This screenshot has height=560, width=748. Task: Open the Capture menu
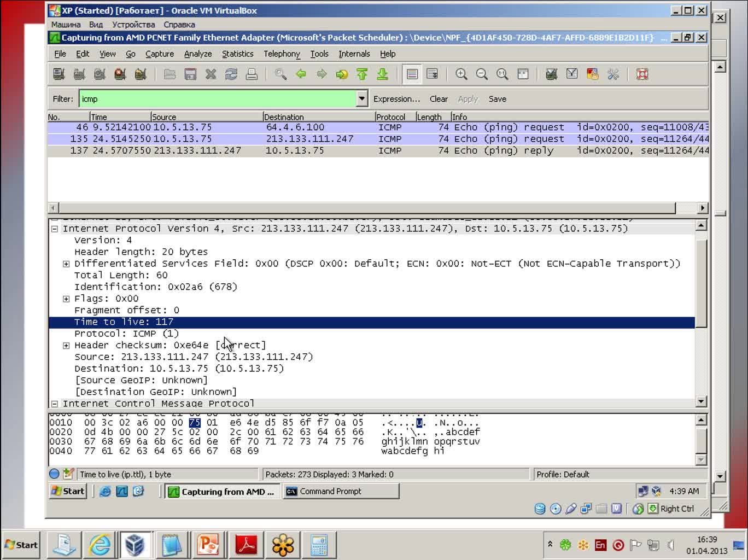pos(160,54)
